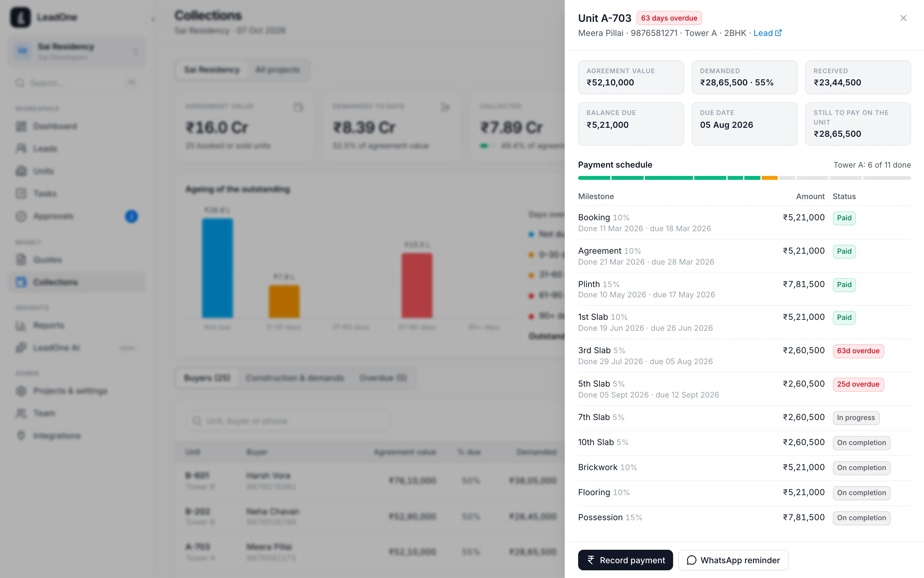Click the Agreement Value card ₹52,10,000
Viewport: 924px width, 578px height.
631,77
